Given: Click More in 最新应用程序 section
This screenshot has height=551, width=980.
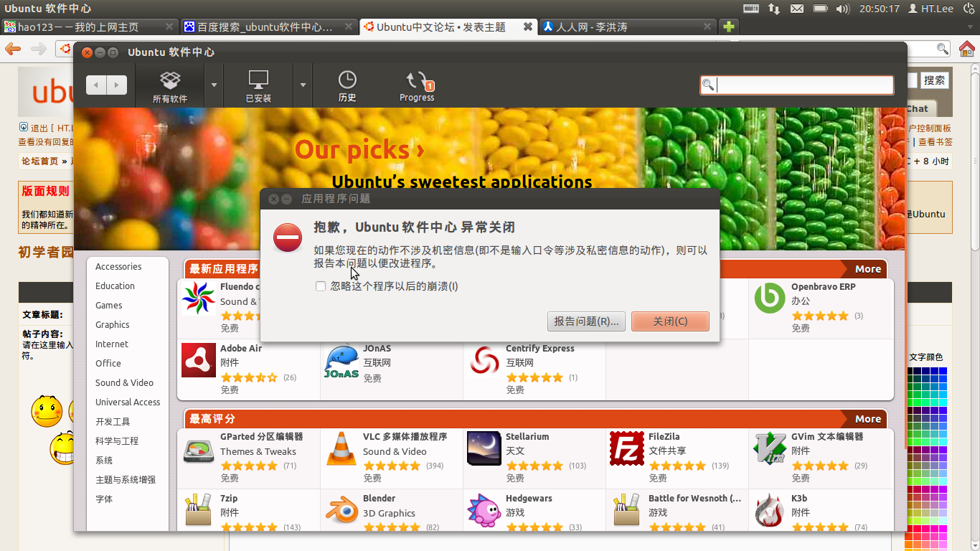Looking at the screenshot, I should coord(867,269).
